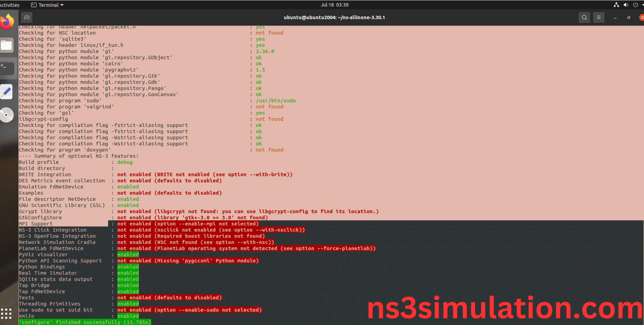This screenshot has height=325, width=644.
Task: Expand the Terminal app menu
Action: point(47,5)
